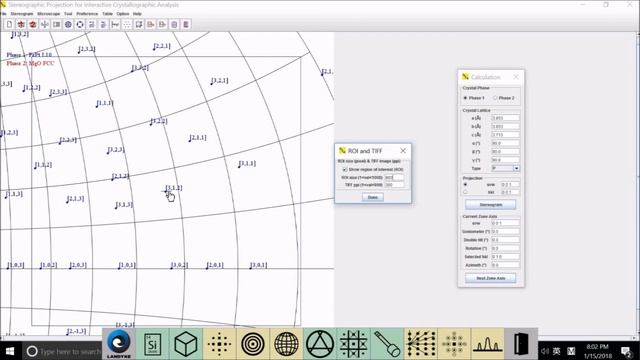
Task: Open the Landyne logo launcher icon
Action: click(x=119, y=344)
